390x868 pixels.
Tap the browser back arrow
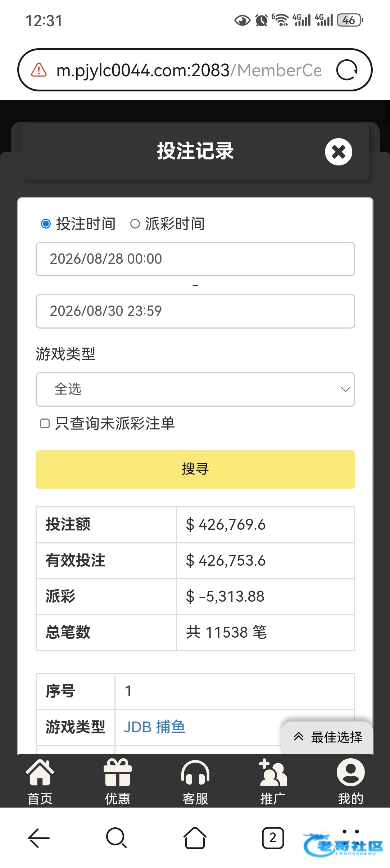39,838
